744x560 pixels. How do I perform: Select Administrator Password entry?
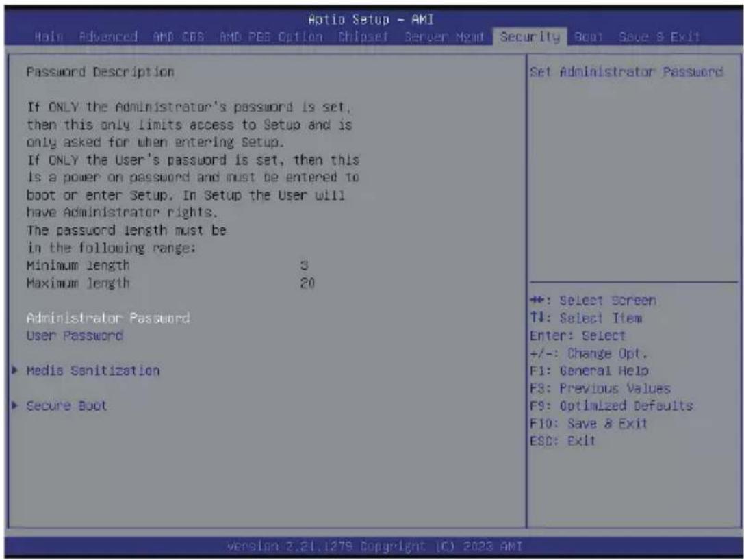pos(108,318)
